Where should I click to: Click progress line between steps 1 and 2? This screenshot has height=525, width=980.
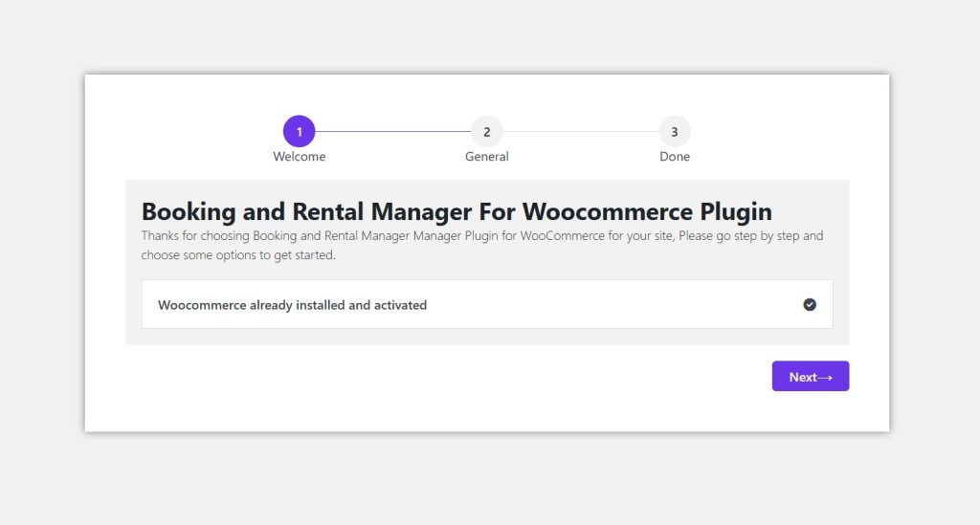click(392, 132)
